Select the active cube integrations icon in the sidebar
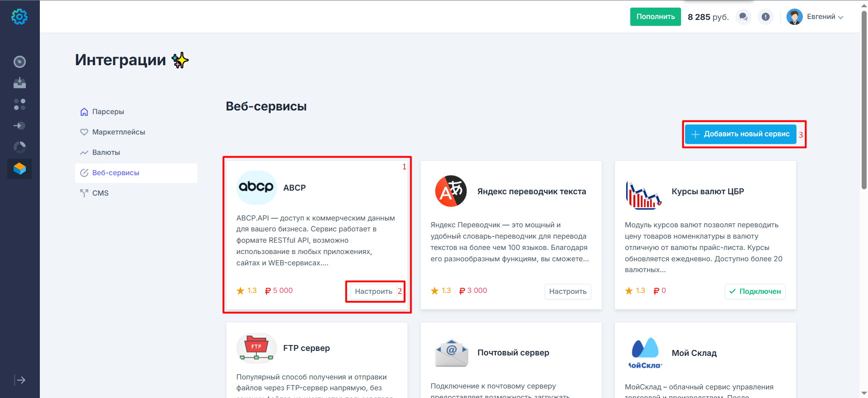Viewport: 868px width, 398px height. coord(19,168)
